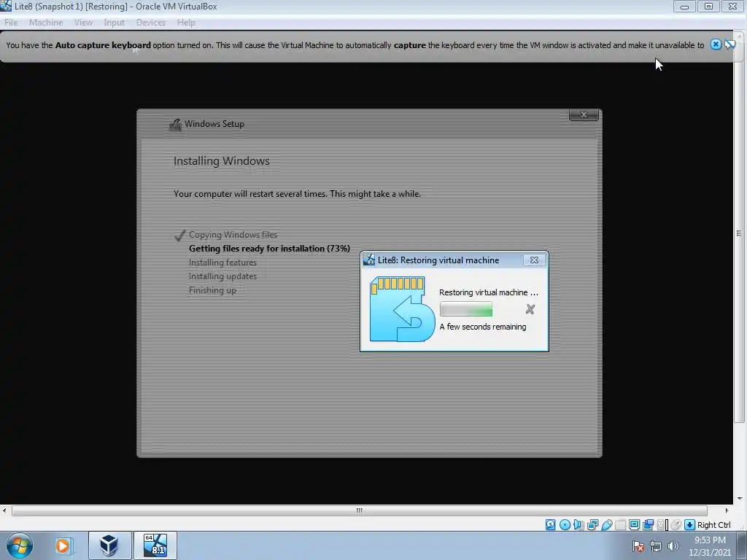
Task: Close the Windows Setup window inside VM
Action: tap(584, 114)
